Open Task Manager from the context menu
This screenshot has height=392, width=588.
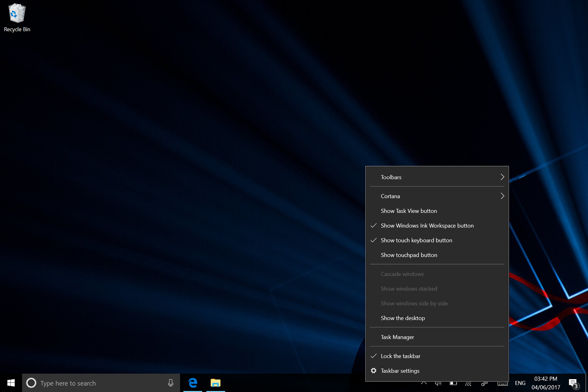coord(397,337)
